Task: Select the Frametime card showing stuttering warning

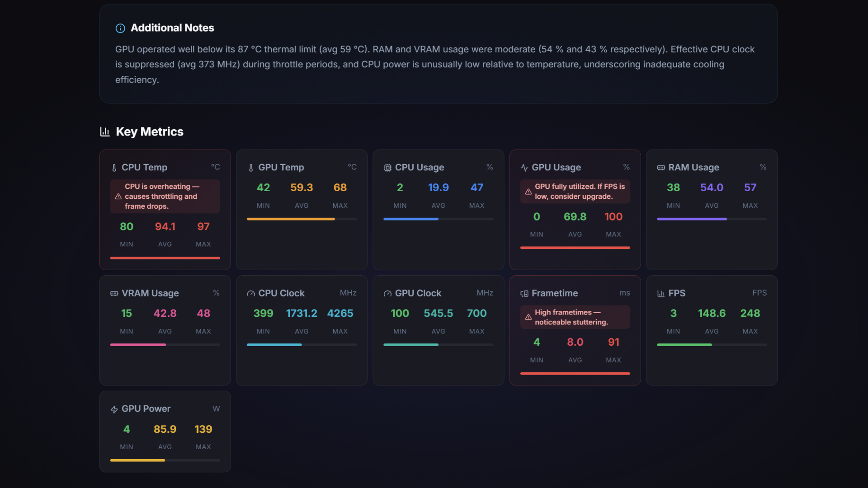Action: tap(575, 330)
